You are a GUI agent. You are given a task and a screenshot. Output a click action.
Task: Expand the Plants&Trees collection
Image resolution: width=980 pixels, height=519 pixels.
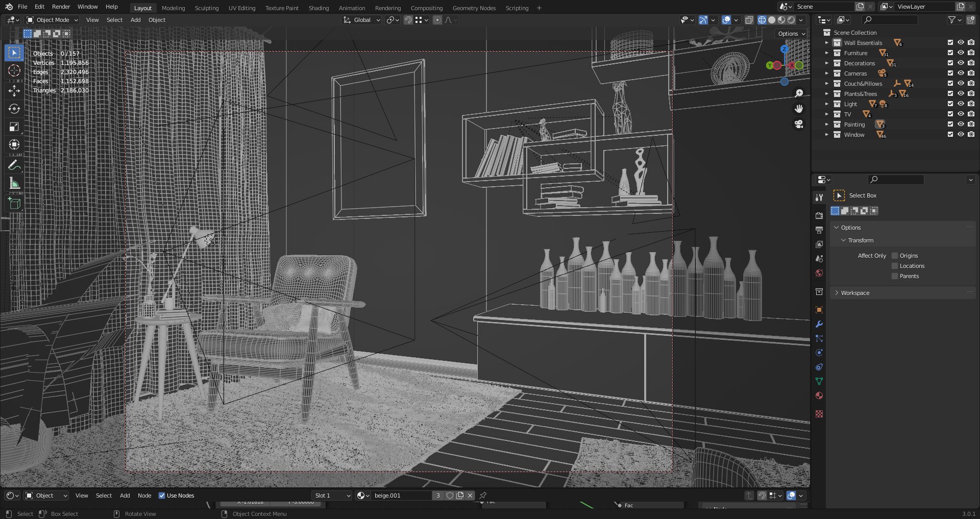coord(827,94)
